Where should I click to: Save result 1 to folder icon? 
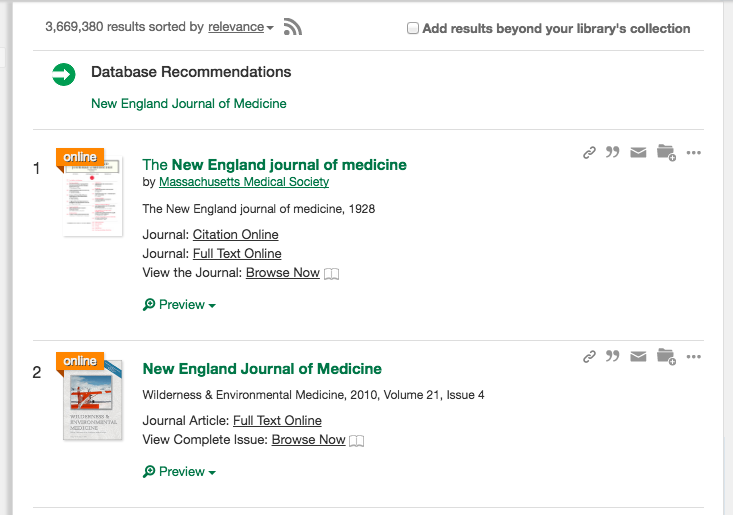[x=666, y=153]
